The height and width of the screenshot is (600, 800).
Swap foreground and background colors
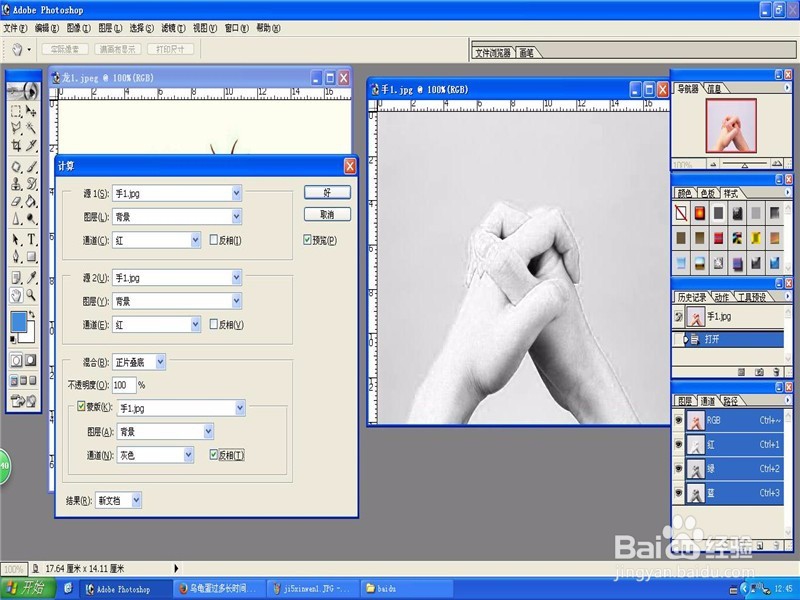point(32,314)
